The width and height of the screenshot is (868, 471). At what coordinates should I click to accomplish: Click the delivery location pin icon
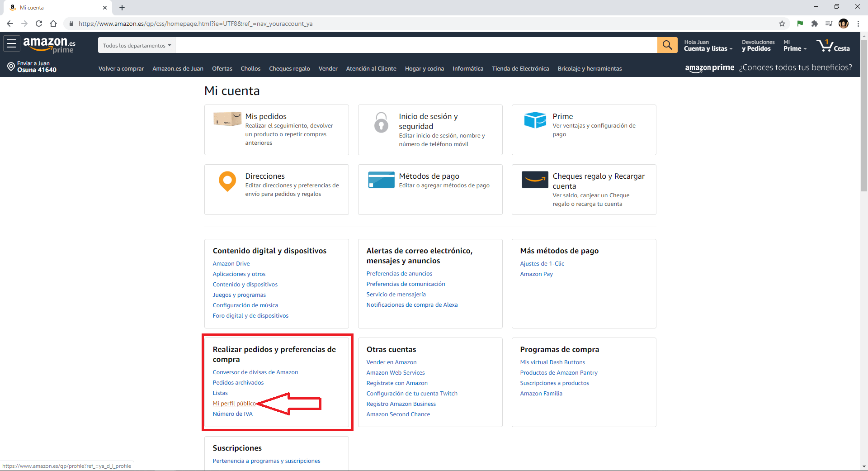click(x=11, y=67)
